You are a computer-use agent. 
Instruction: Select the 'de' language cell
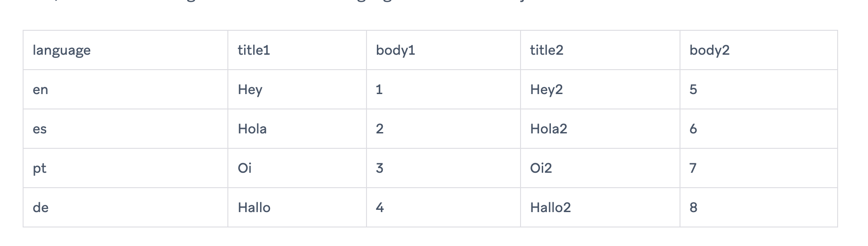[40, 208]
